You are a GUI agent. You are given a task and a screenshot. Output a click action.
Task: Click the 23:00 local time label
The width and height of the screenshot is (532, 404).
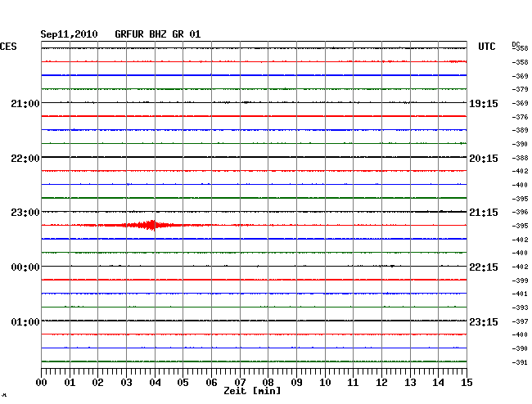click(x=25, y=213)
